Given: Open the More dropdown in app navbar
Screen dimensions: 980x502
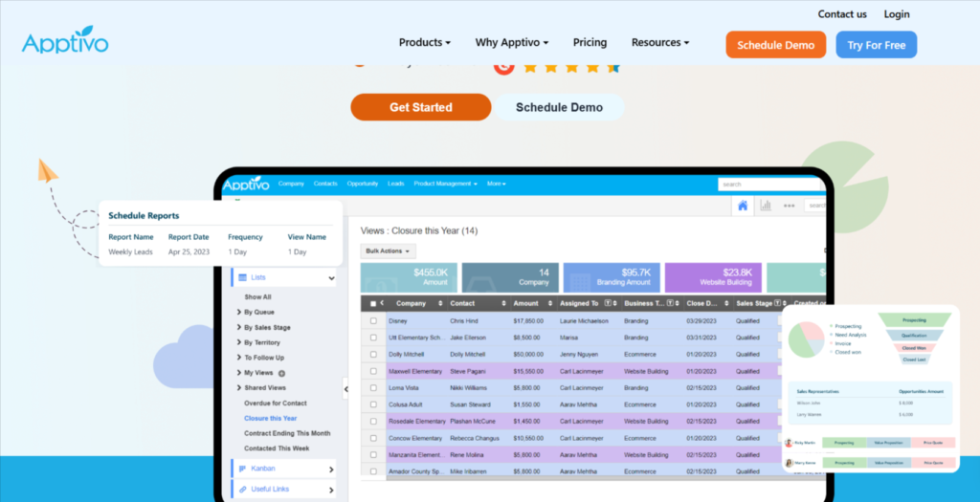Looking at the screenshot, I should tap(497, 185).
